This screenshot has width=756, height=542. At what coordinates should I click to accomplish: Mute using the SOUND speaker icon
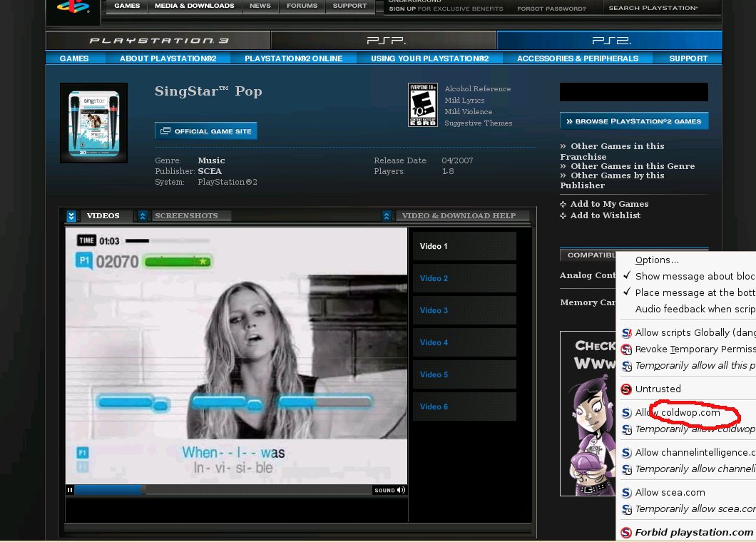[401, 490]
